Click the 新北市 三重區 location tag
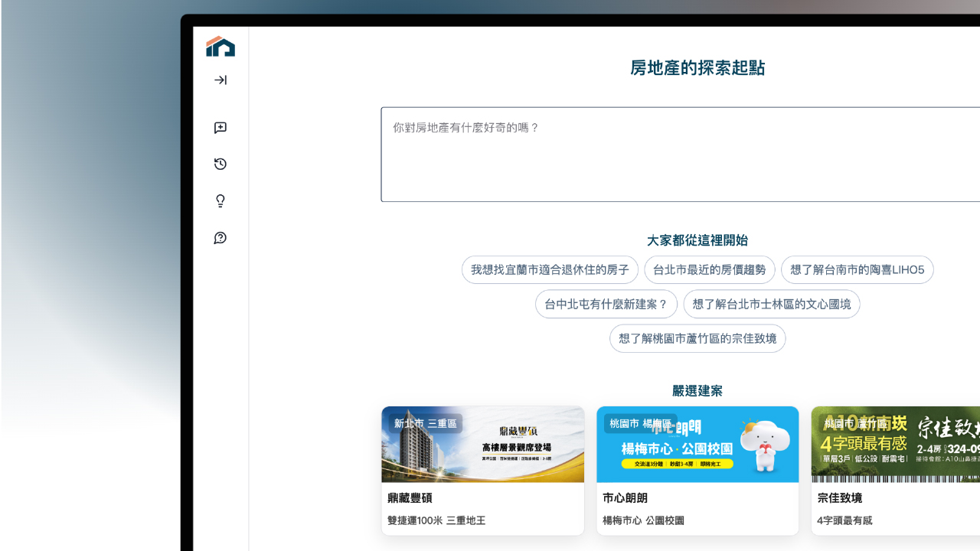The height and width of the screenshot is (551, 980). coord(425,423)
